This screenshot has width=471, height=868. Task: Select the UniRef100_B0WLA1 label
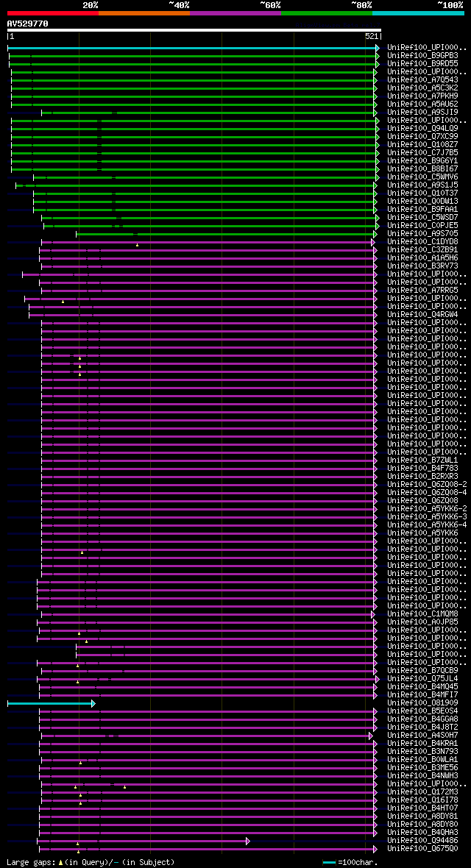pyautogui.click(x=422, y=759)
